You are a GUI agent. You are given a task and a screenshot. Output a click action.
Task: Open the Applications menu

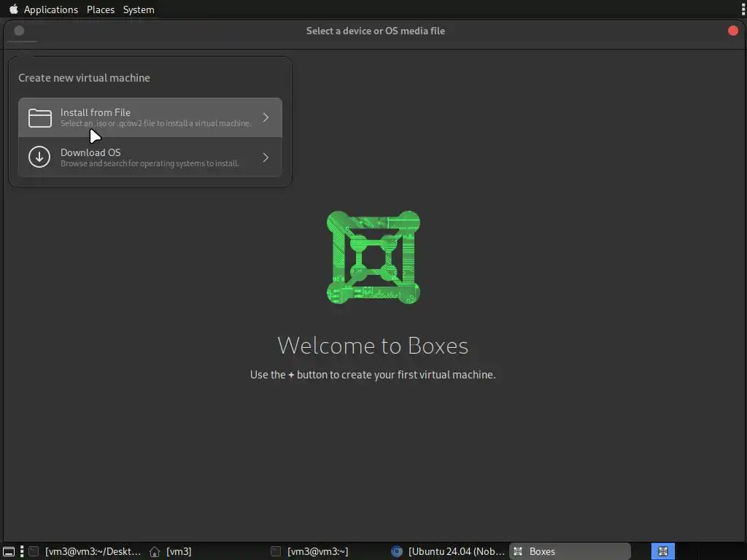(x=51, y=9)
